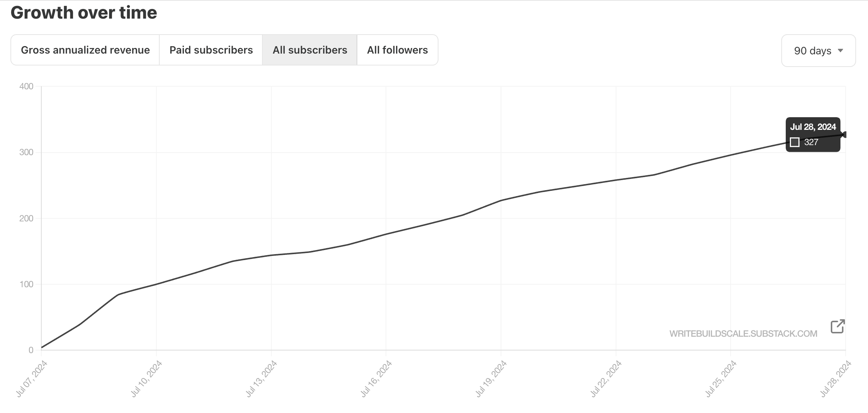Select the All subscribers tab

click(310, 49)
